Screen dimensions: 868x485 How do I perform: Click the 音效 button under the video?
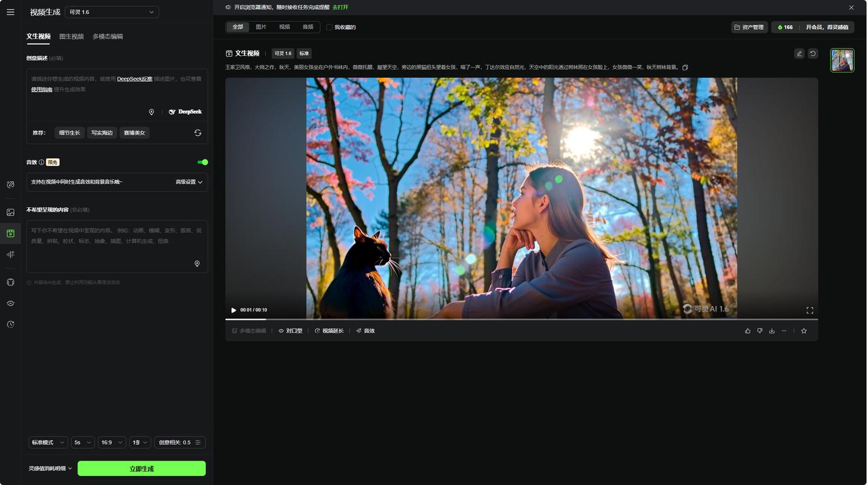pos(365,331)
